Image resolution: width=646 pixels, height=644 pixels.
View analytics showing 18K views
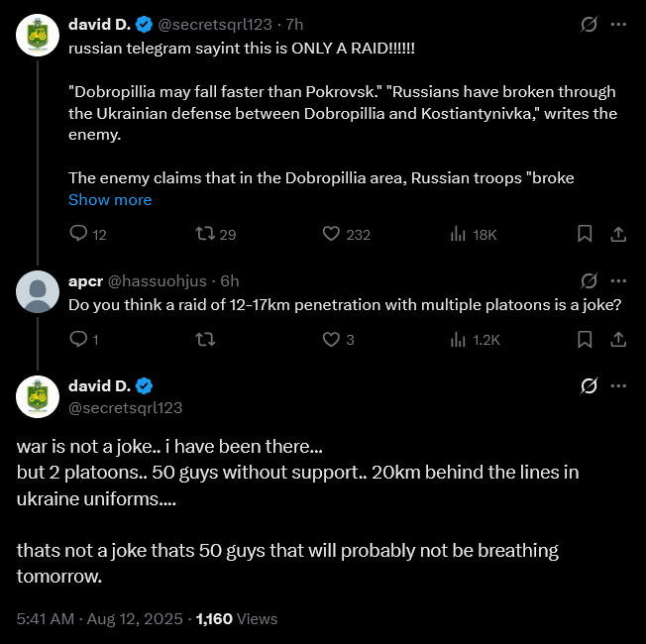(x=459, y=234)
